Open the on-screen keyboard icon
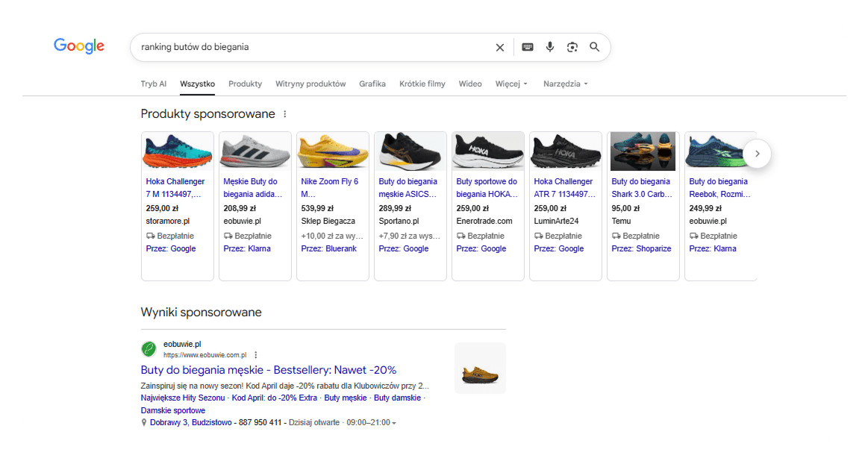The width and height of the screenshot is (868, 458). click(x=528, y=47)
